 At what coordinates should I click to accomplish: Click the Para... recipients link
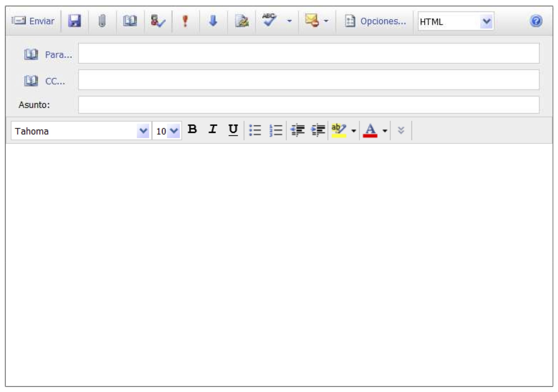point(59,55)
